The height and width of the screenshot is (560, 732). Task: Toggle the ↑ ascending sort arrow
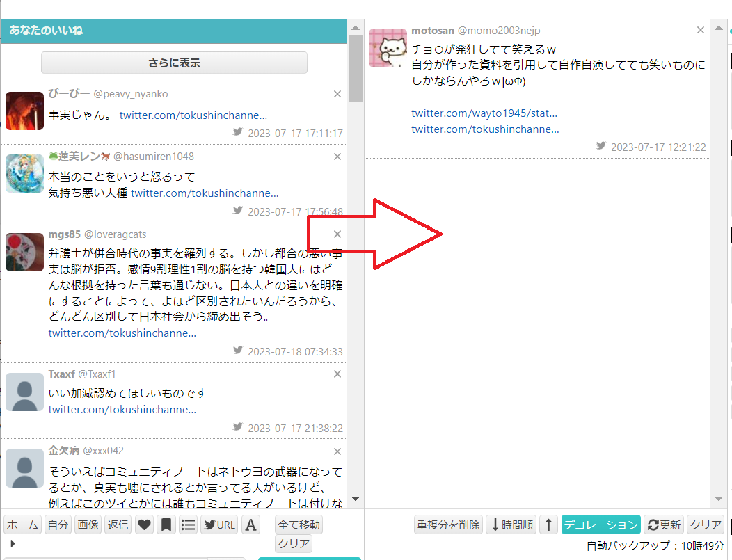click(x=549, y=525)
